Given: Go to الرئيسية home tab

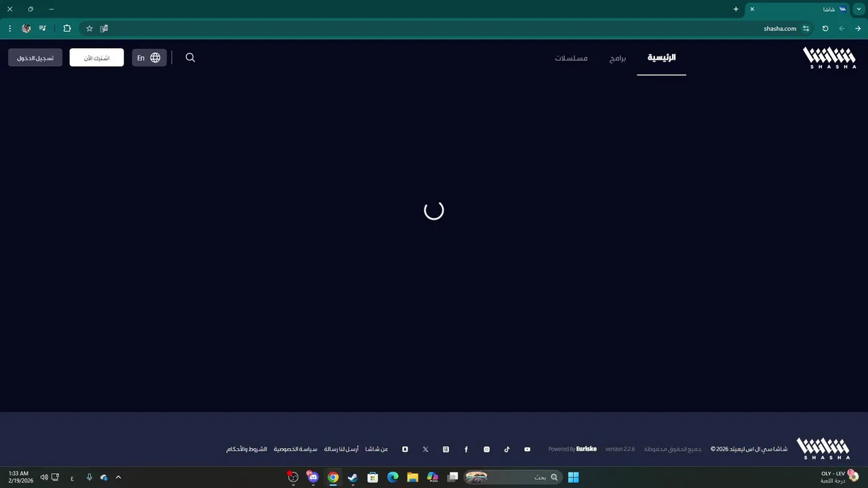Looking at the screenshot, I should (661, 58).
